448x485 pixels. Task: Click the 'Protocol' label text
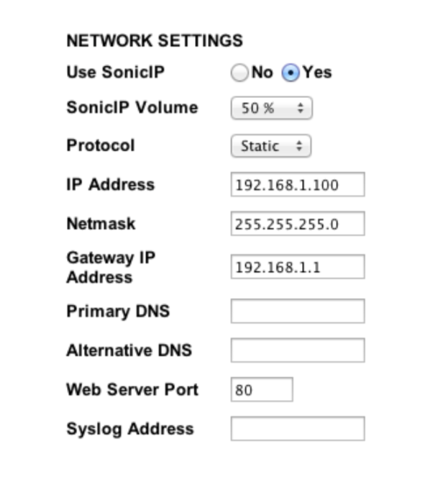click(x=100, y=145)
